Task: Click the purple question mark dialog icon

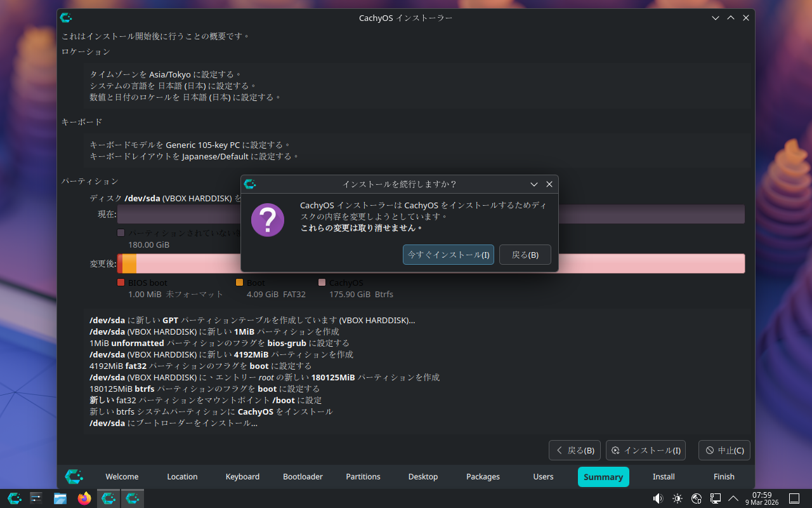Action: [x=268, y=220]
